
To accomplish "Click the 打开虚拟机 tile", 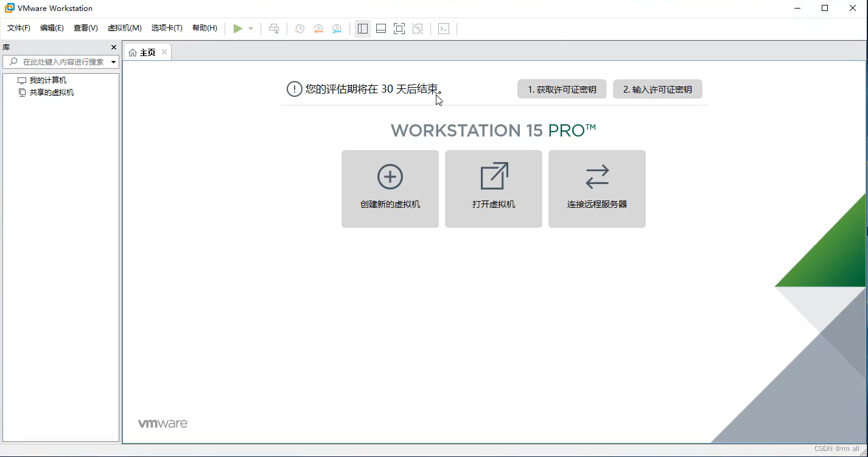I will 494,189.
